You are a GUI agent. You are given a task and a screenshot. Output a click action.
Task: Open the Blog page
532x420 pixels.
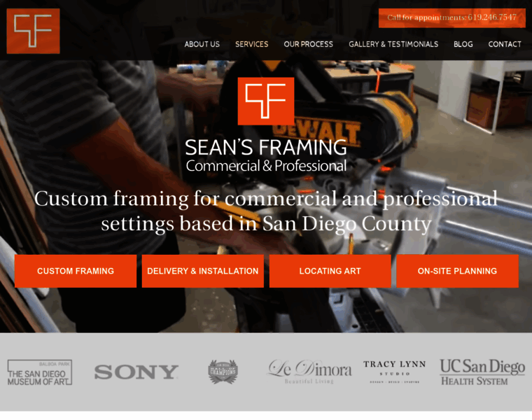pyautogui.click(x=463, y=44)
